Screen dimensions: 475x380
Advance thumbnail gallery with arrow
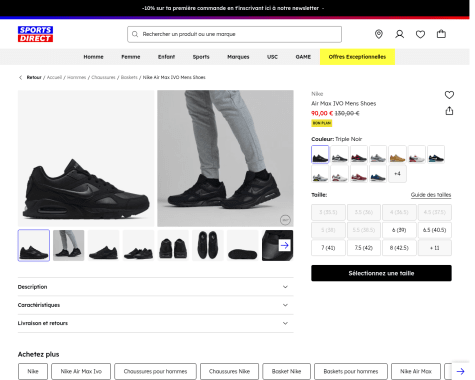[x=284, y=245]
